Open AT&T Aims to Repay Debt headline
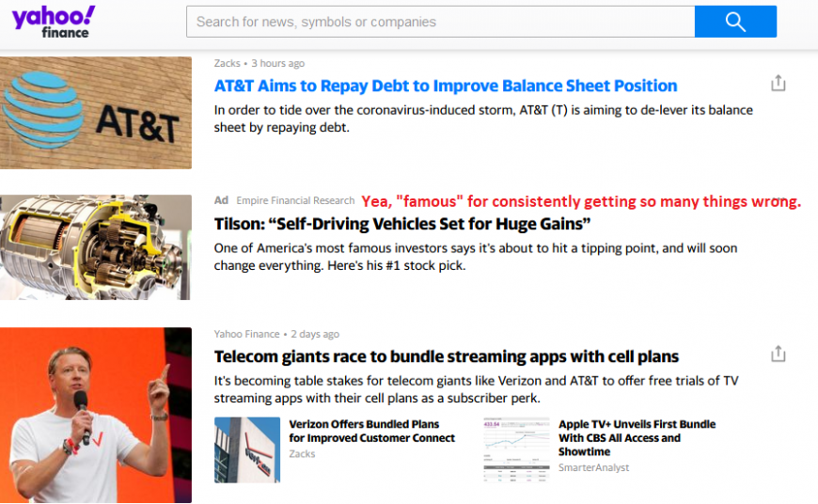The width and height of the screenshot is (818, 504). tap(446, 86)
